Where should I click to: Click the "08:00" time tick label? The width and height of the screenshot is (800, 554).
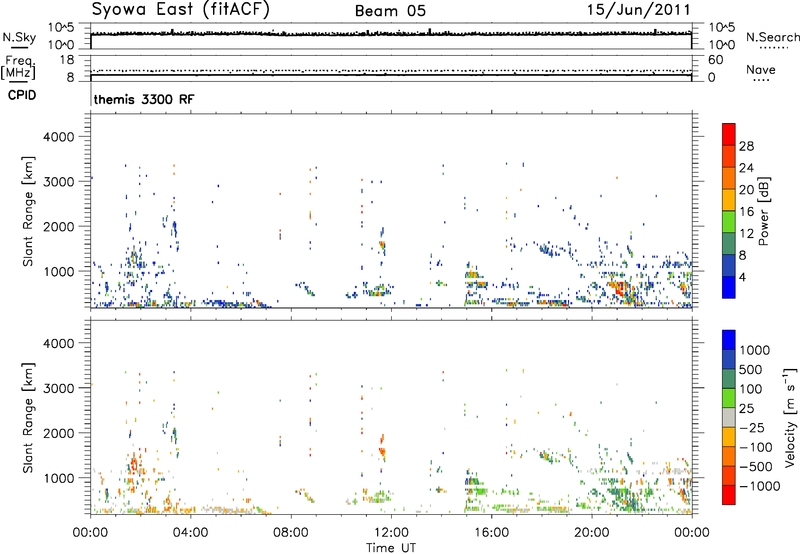(x=291, y=533)
